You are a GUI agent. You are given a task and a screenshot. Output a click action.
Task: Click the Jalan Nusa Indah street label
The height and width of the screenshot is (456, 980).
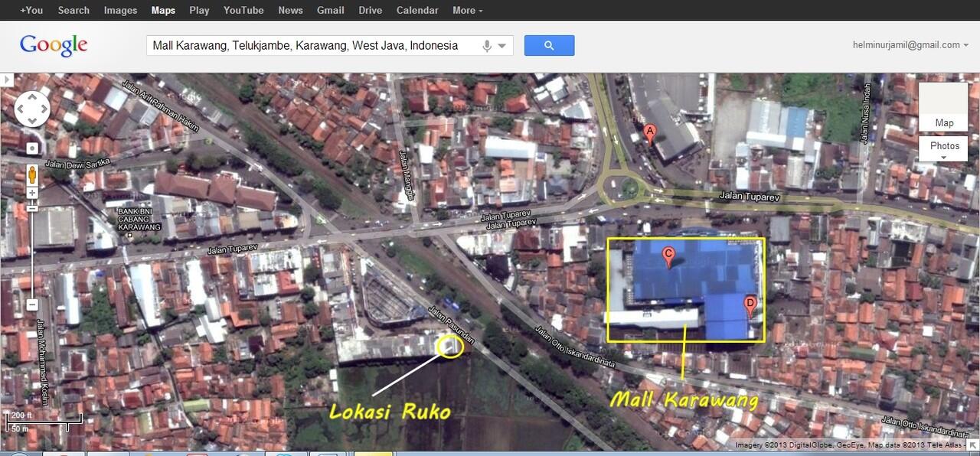[x=865, y=114]
